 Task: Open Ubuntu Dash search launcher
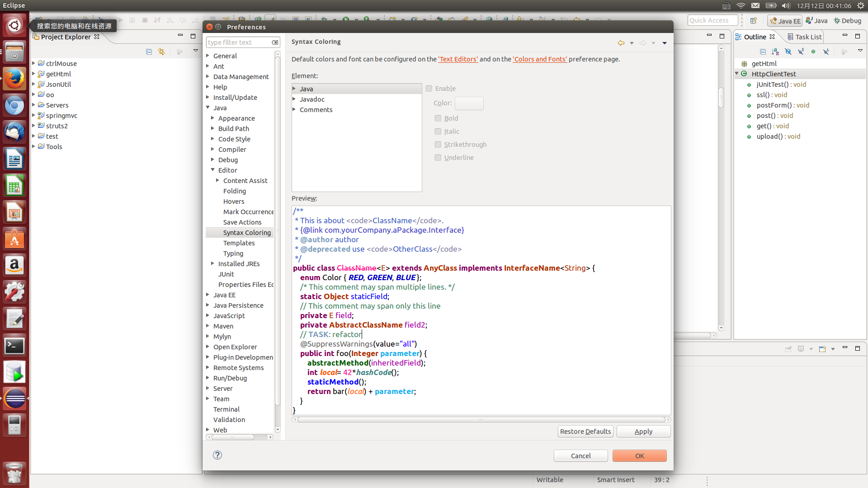tap(14, 25)
